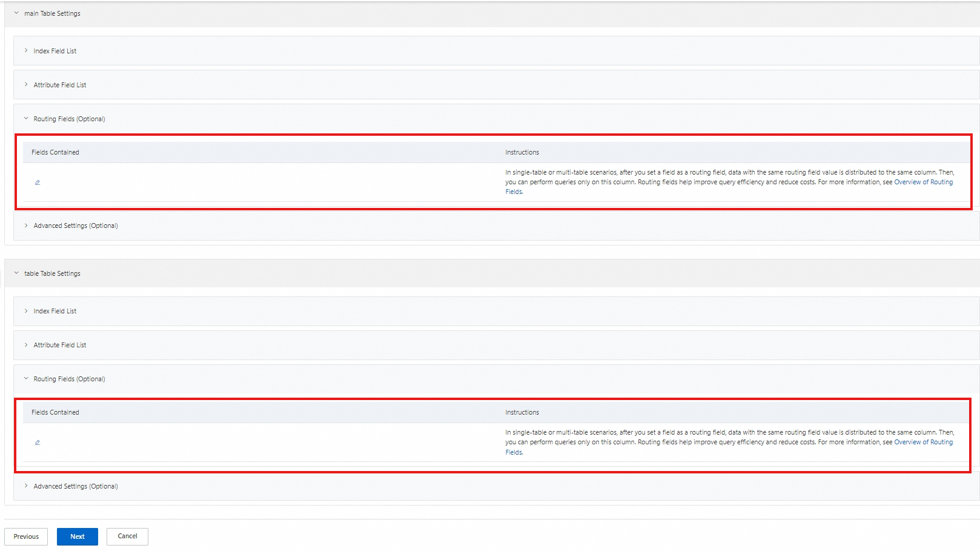Image resolution: width=980 pixels, height=551 pixels.
Task: Click Fields Contained header in table Table Settings
Action: [x=55, y=412]
